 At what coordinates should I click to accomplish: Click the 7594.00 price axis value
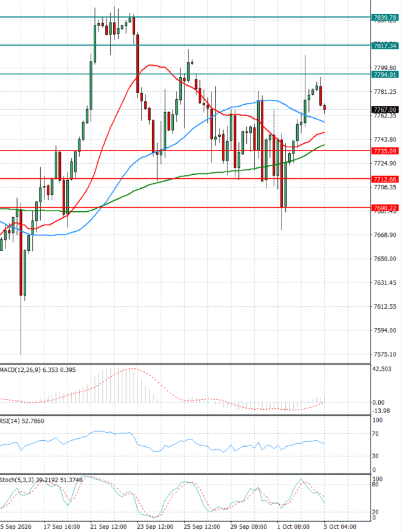coord(385,330)
